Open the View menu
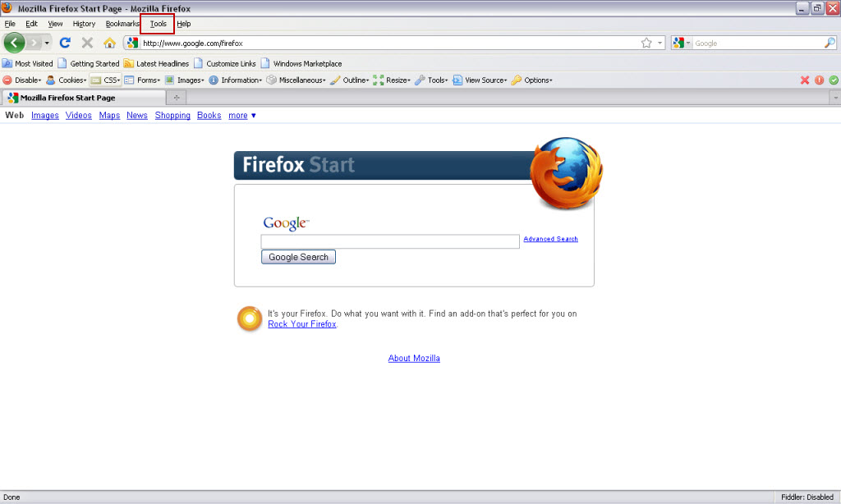This screenshot has height=504, width=841. (55, 24)
